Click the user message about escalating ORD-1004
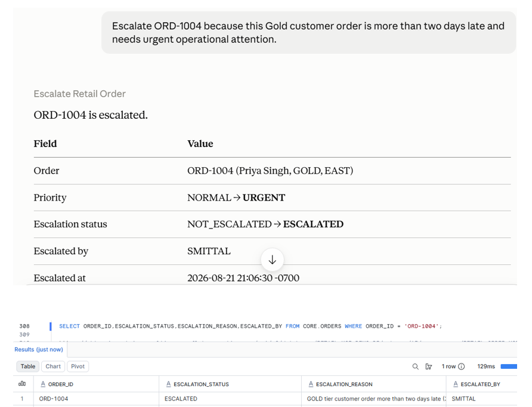This screenshot has height=407, width=532. pos(308,33)
